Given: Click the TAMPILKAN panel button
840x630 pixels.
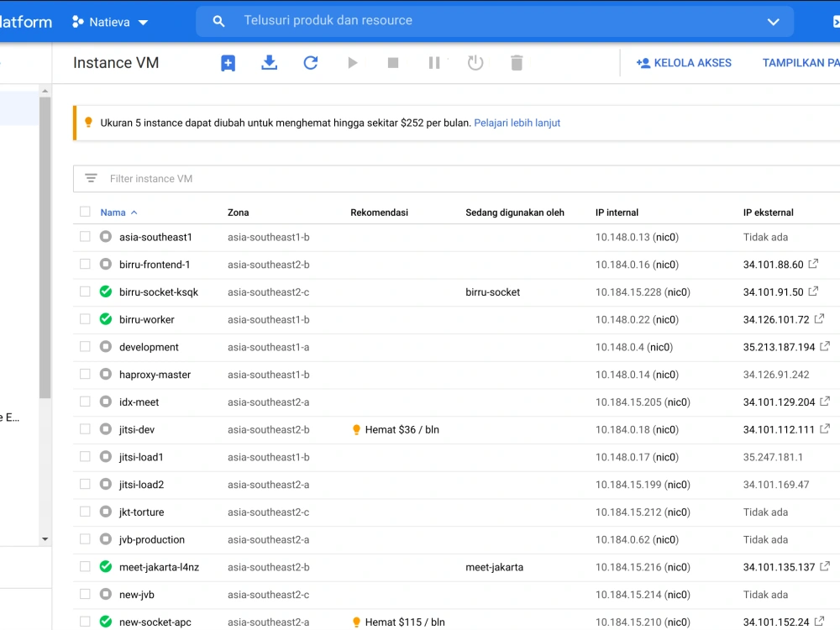Looking at the screenshot, I should (801, 63).
